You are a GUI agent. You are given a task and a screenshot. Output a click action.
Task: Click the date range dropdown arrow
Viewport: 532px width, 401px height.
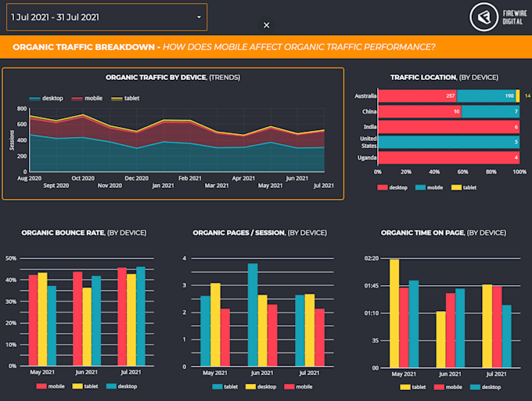coord(199,17)
